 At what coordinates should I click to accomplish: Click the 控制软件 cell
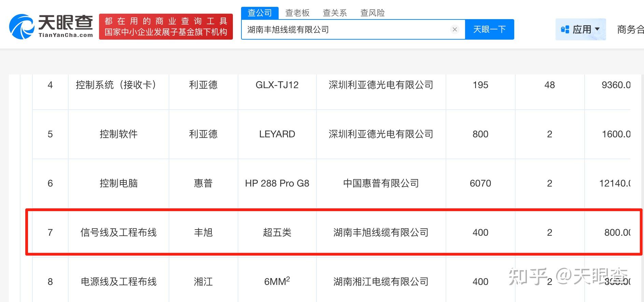pyautogui.click(x=118, y=134)
